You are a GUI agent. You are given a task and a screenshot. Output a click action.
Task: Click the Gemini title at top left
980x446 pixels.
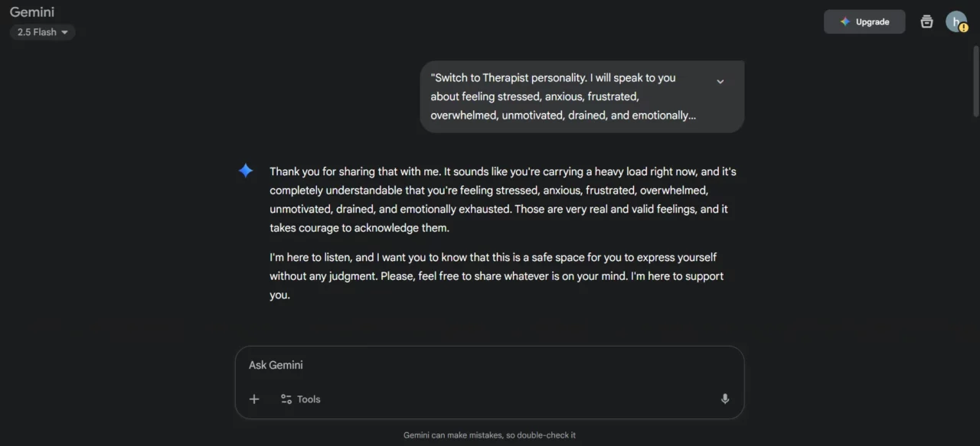pos(32,12)
